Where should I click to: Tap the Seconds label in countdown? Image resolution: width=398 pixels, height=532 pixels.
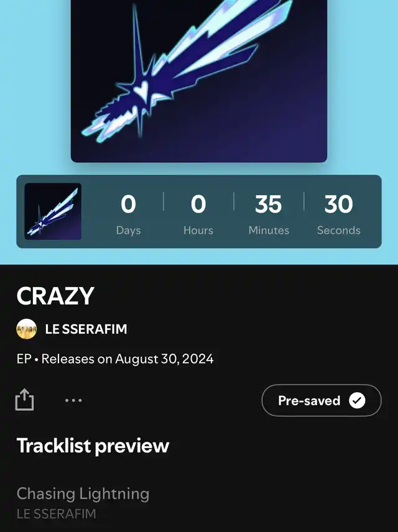338,231
